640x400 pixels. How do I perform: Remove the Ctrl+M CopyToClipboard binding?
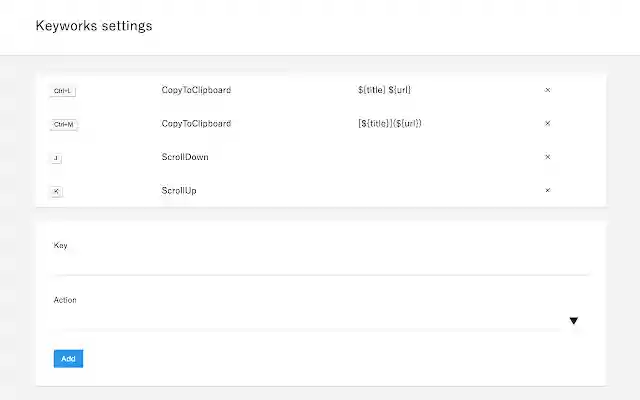[547, 124]
